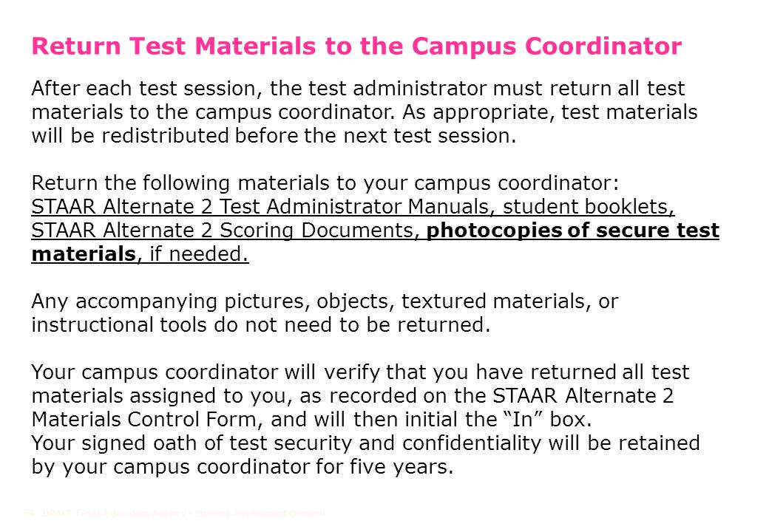This screenshot has width=769, height=532.
Task: Click the pink slide title heading
Action: click(x=356, y=47)
